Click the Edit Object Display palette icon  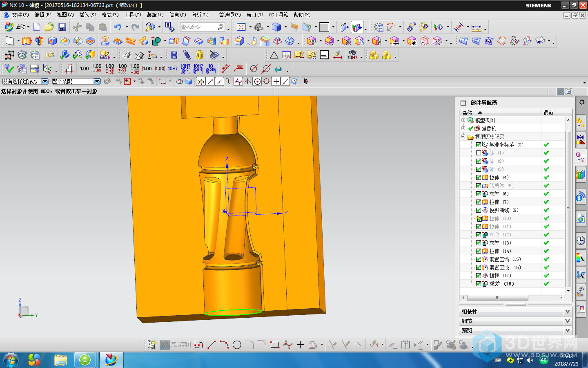(x=424, y=27)
